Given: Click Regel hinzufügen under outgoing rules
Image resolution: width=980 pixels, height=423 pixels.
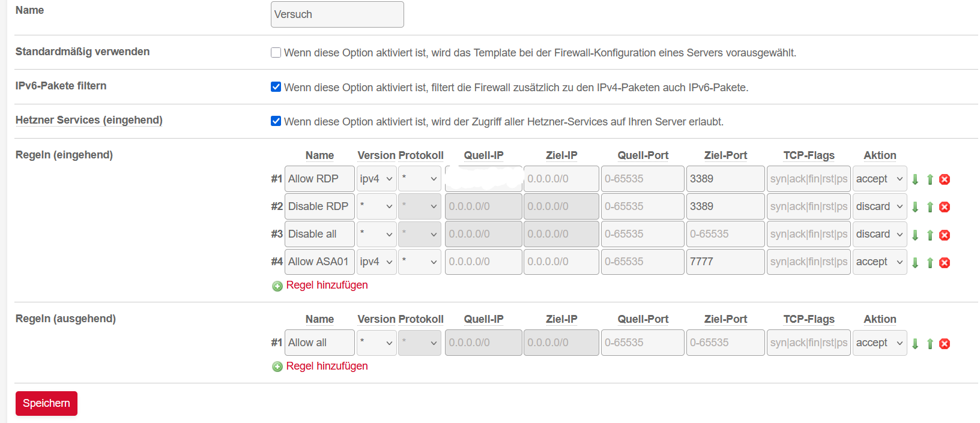Looking at the screenshot, I should pyautogui.click(x=326, y=366).
